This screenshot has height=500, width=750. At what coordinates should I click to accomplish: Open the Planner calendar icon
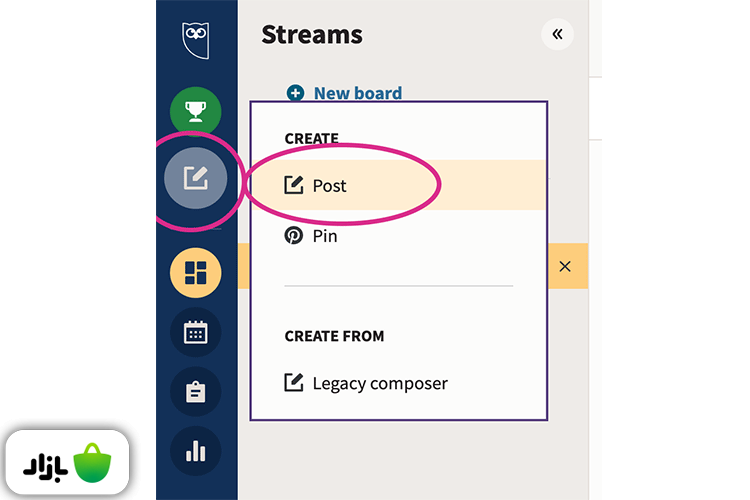pos(196,332)
